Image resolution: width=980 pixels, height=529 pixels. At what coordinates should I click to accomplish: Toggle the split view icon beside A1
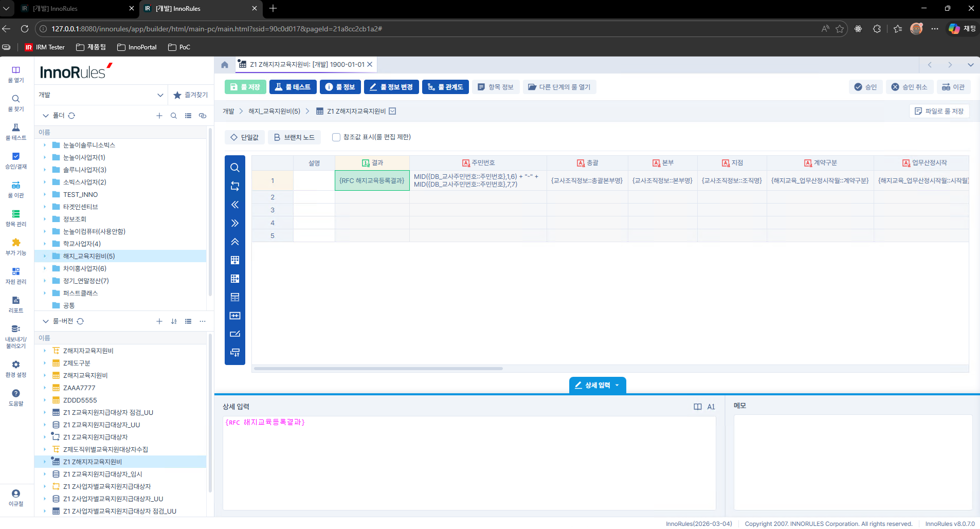coord(697,407)
